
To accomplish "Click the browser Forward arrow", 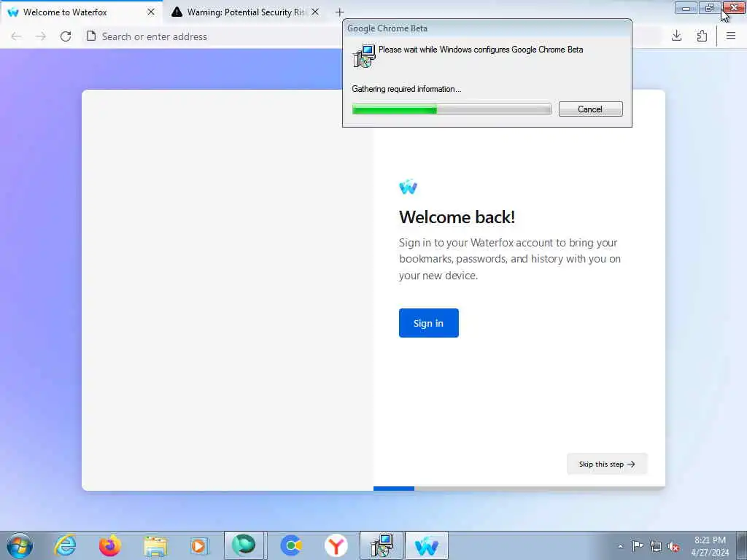I will [41, 36].
